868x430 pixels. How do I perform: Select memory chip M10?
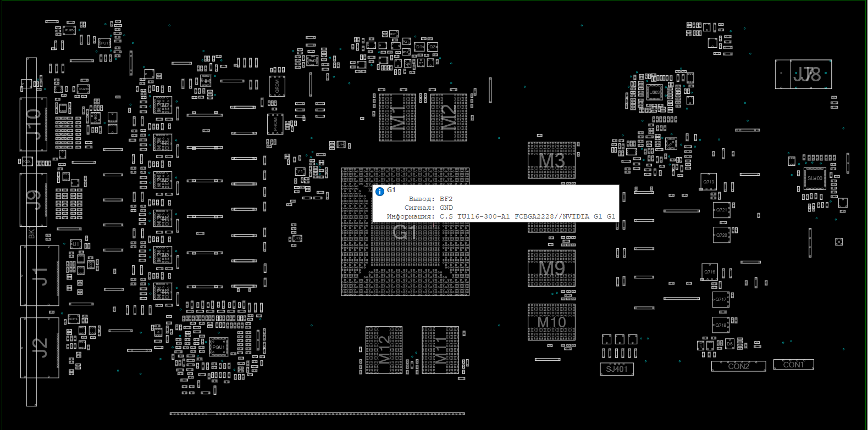(x=551, y=322)
